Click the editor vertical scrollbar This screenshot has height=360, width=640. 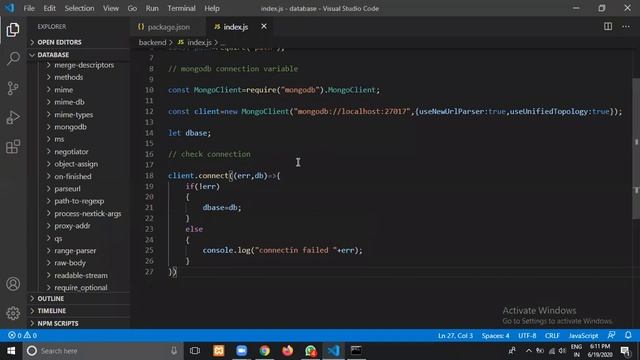click(x=636, y=149)
